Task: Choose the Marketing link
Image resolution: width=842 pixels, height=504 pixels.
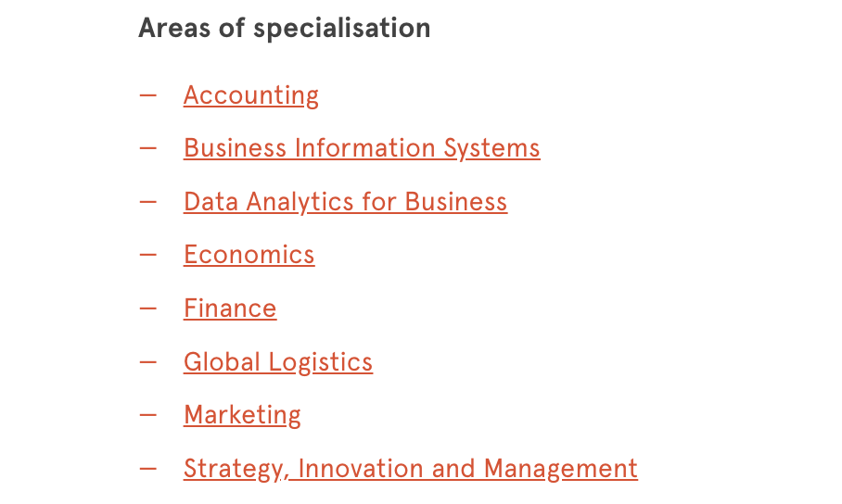Action: click(x=242, y=415)
